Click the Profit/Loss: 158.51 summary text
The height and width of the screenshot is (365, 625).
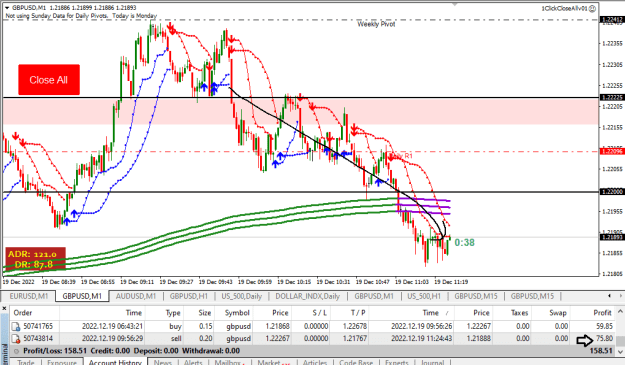point(55,351)
